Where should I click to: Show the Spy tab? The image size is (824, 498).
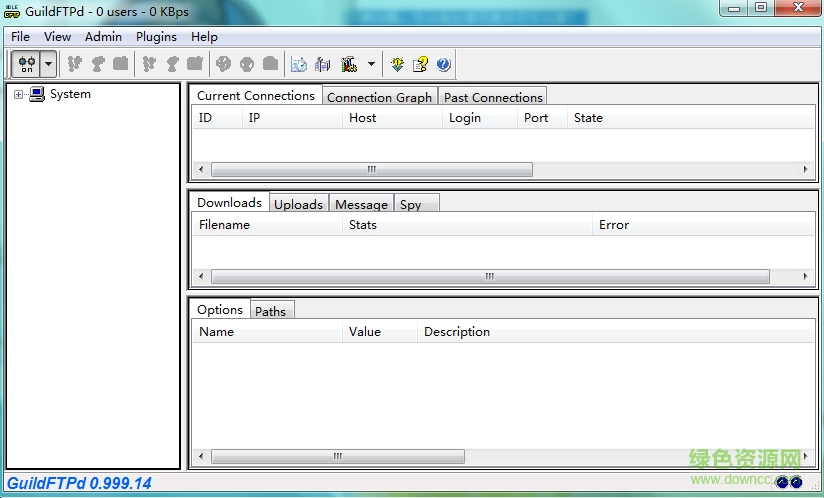click(410, 204)
